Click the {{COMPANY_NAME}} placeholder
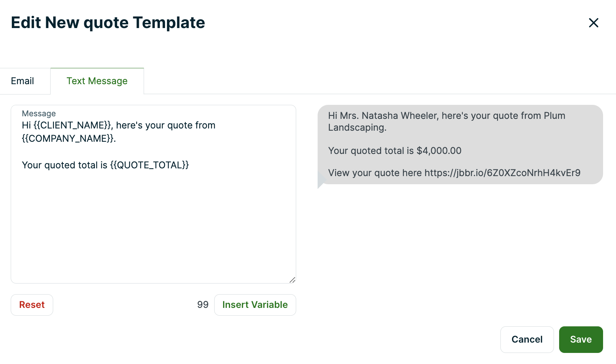The height and width of the screenshot is (364, 616). 68,138
